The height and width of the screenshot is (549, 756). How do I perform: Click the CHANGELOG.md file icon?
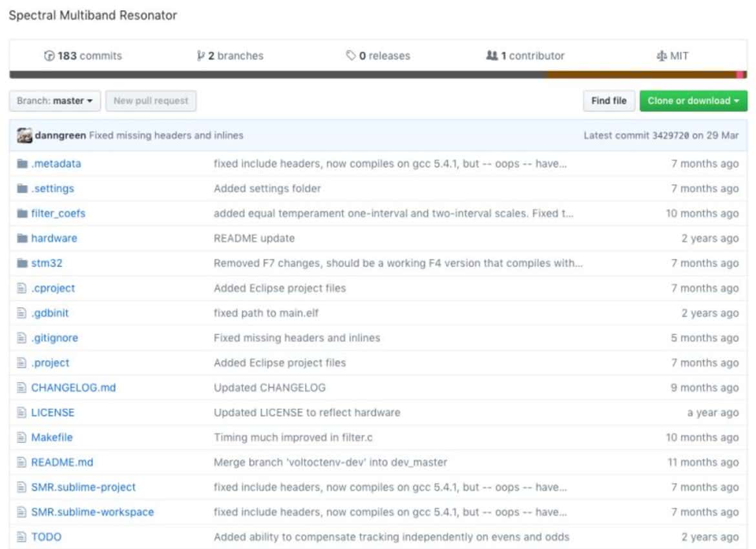click(22, 388)
